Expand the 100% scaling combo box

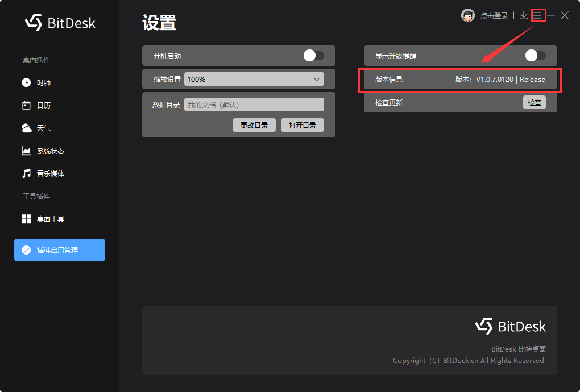pos(254,79)
